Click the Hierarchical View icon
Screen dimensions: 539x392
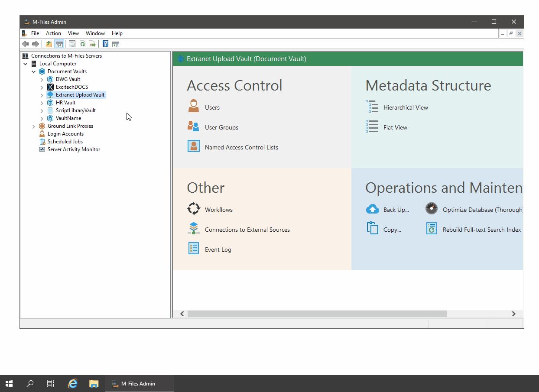(x=372, y=106)
